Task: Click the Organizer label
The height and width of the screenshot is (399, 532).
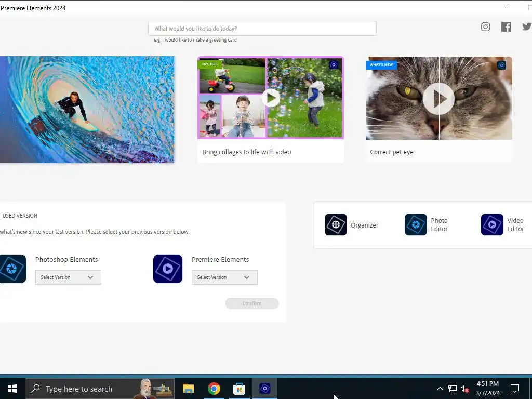Action: [364, 225]
